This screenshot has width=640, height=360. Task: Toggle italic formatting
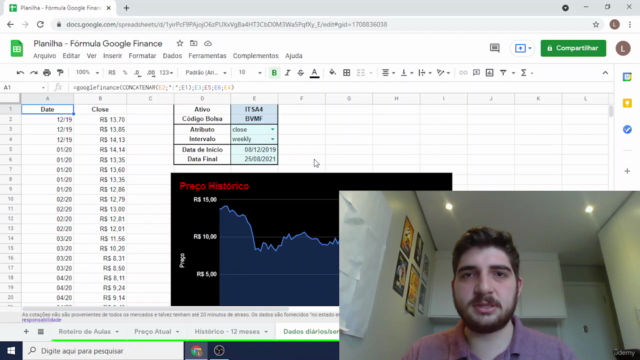[287, 73]
